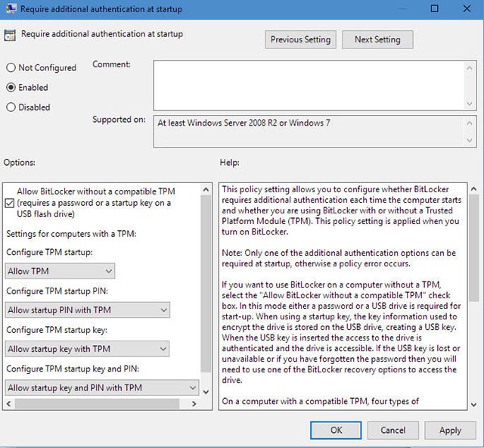Maximize the policy dialog window
Screen dimensions: 484x448
(x=434, y=8)
